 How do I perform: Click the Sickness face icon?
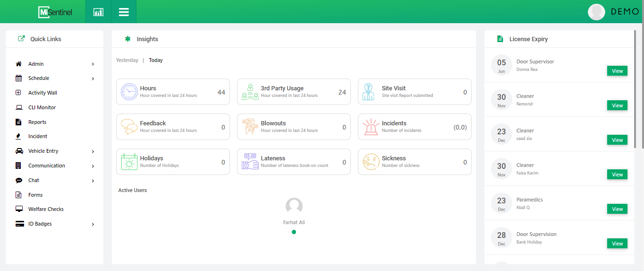(371, 162)
